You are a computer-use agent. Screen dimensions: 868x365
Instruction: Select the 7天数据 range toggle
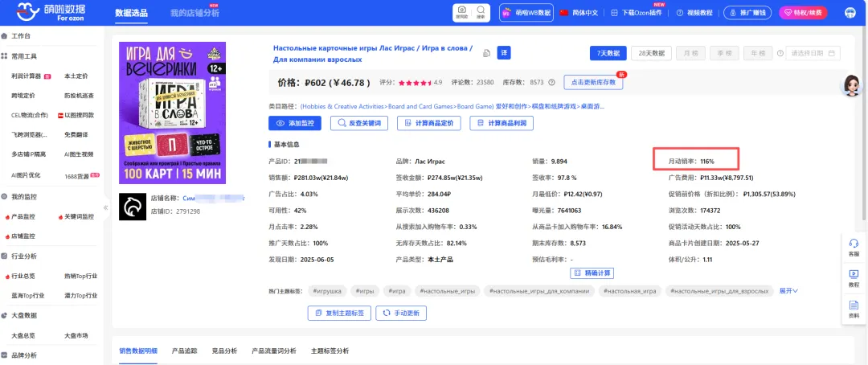point(606,53)
